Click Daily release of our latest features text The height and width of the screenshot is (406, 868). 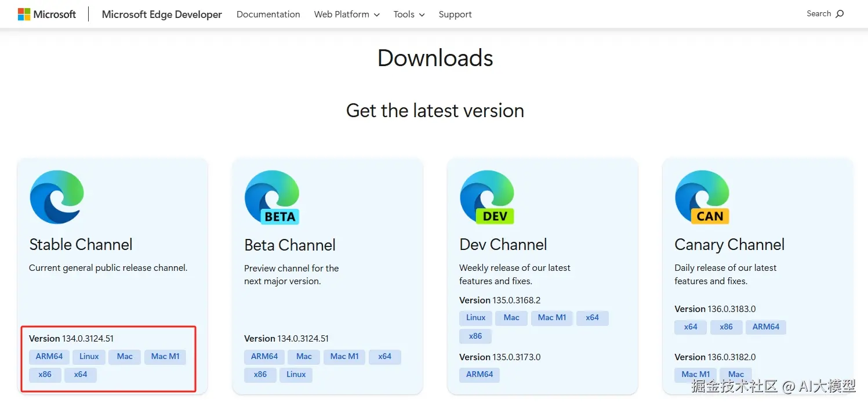(x=725, y=274)
